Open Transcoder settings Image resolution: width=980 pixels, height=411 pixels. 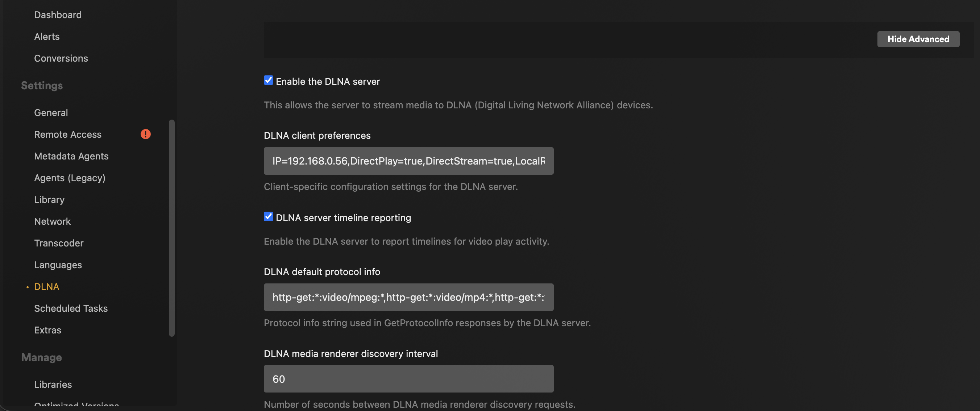[59, 243]
